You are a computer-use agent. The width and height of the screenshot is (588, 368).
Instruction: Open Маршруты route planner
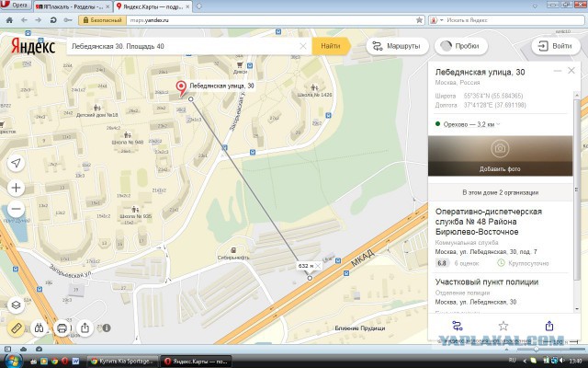pyautogui.click(x=397, y=46)
